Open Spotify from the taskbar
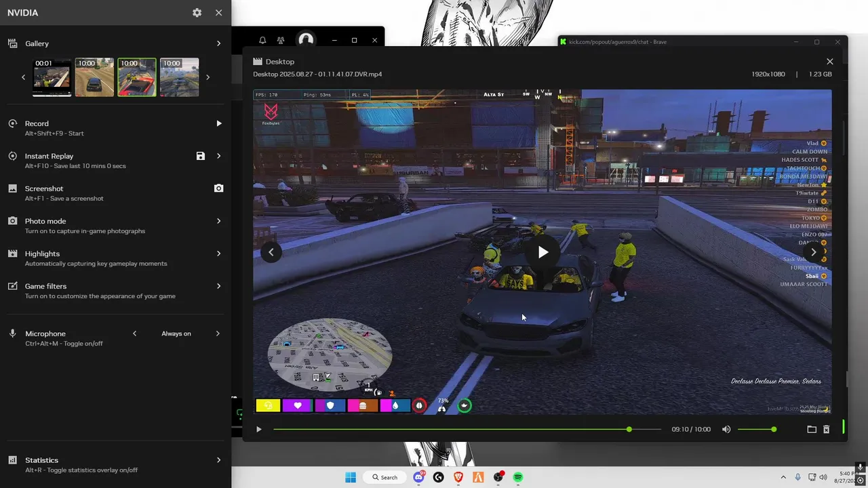 coord(518,477)
